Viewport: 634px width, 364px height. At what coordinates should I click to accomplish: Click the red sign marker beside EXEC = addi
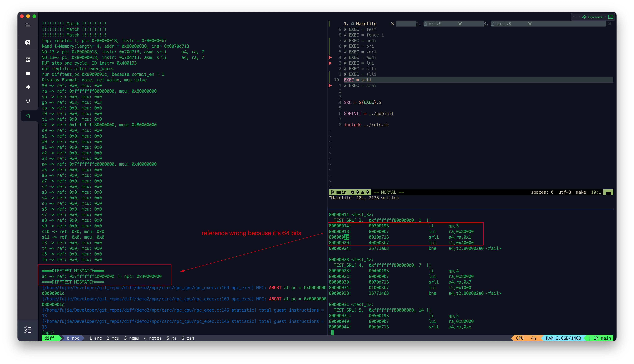(330, 58)
